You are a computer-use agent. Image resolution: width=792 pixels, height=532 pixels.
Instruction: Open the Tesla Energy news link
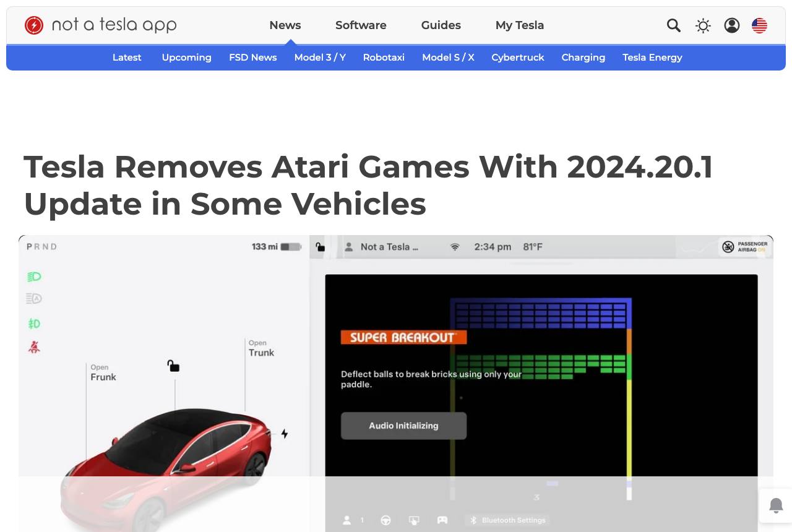652,58
